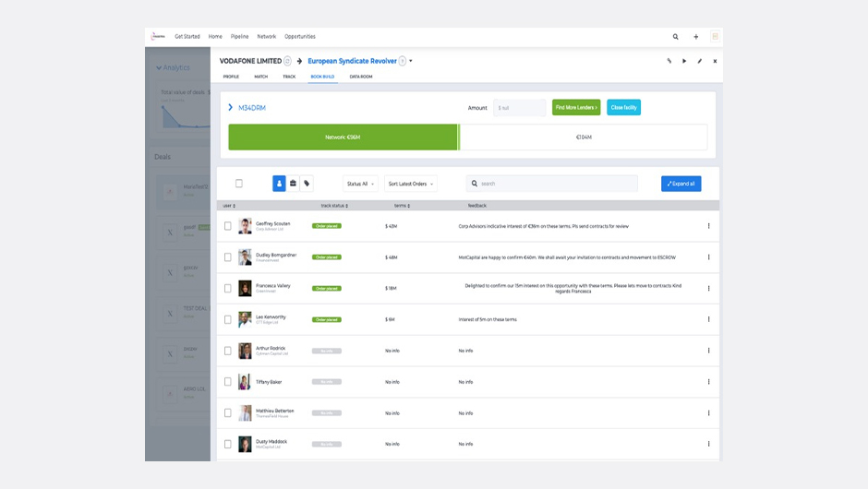This screenshot has height=489, width=868.
Task: Click the green Network €96M progress segment
Action: (x=344, y=137)
